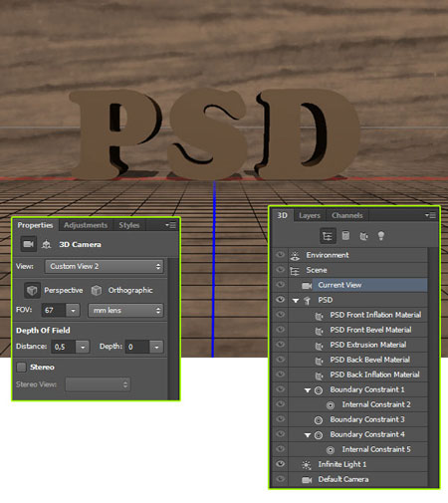448x503 pixels.
Task: Click the Default Camera icon
Action: (x=307, y=480)
